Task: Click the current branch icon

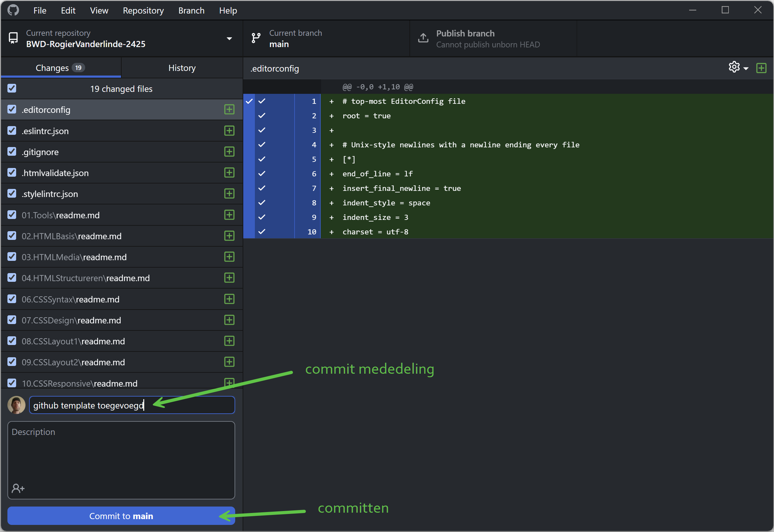Action: coord(256,38)
